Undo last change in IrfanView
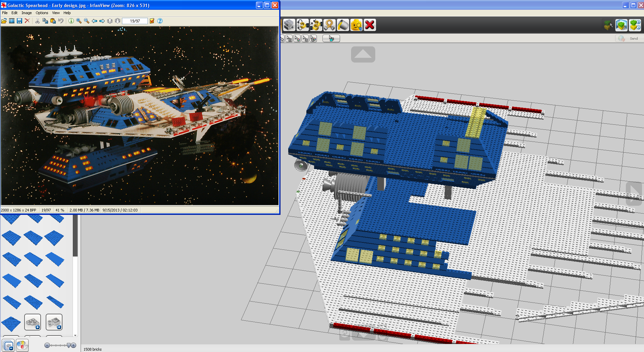 (60, 21)
